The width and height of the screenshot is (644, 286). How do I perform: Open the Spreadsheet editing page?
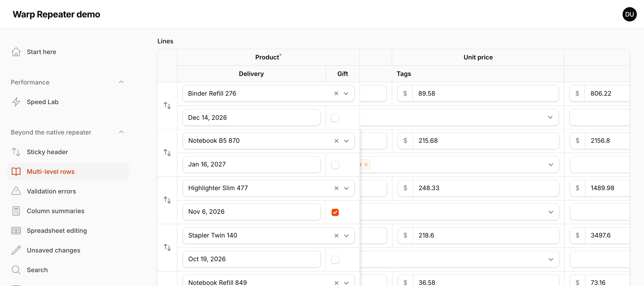68,231
